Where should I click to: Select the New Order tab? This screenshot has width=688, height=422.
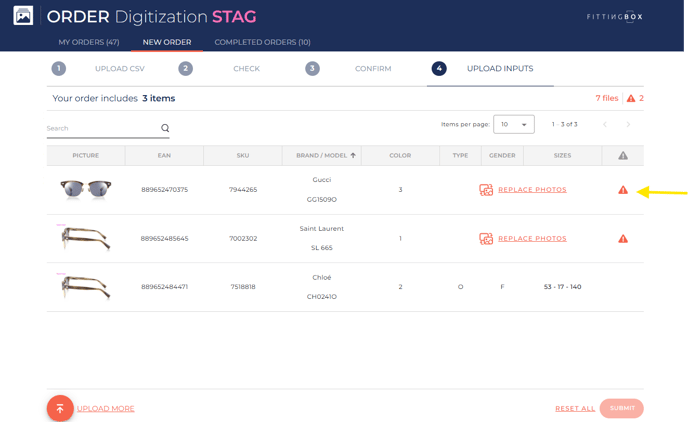pyautogui.click(x=167, y=42)
